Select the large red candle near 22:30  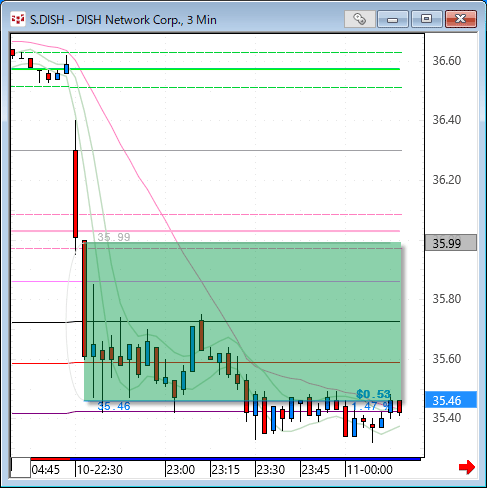(76, 194)
